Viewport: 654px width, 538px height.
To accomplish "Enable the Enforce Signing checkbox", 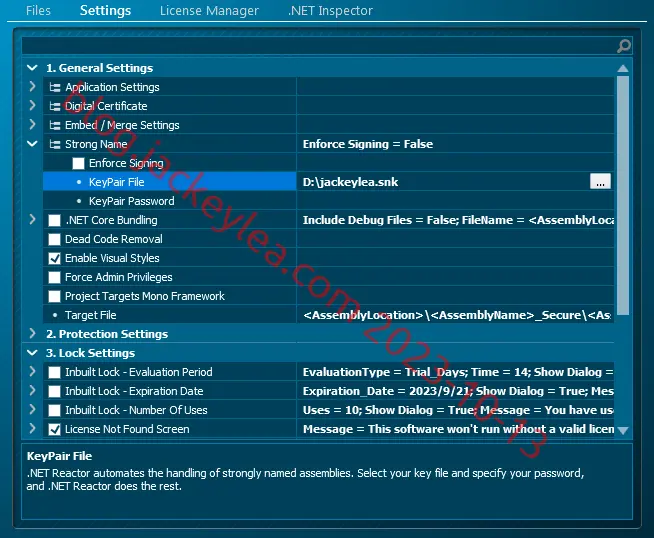I will click(x=78, y=163).
